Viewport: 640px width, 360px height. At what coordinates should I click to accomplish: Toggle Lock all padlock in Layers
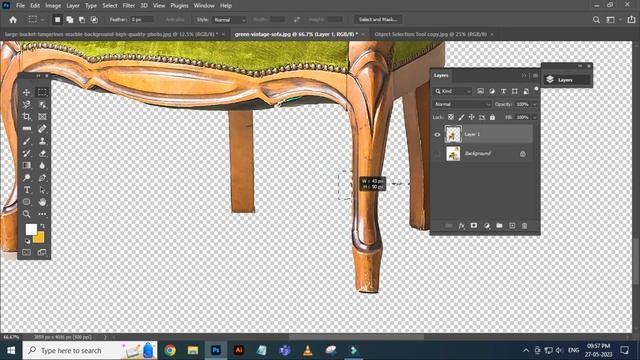492,117
